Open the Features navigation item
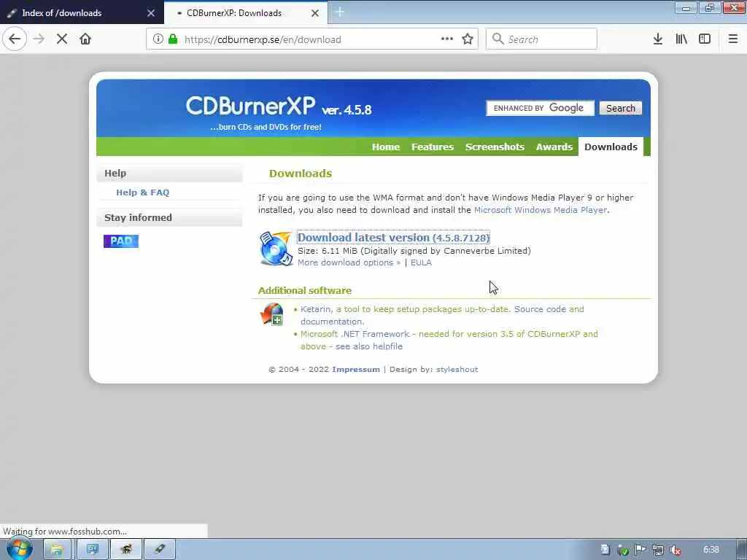 [x=433, y=147]
